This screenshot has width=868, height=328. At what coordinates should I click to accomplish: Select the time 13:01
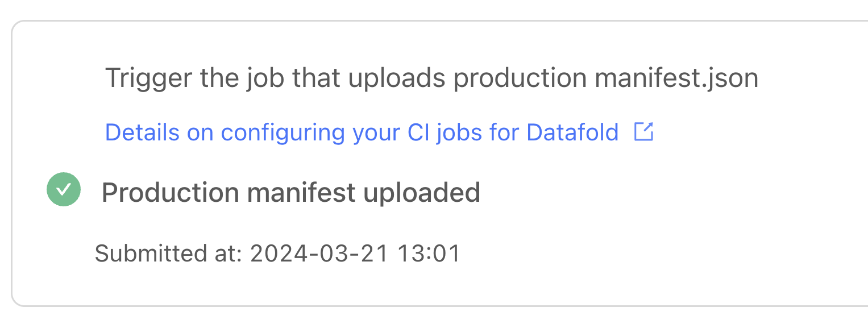click(428, 253)
